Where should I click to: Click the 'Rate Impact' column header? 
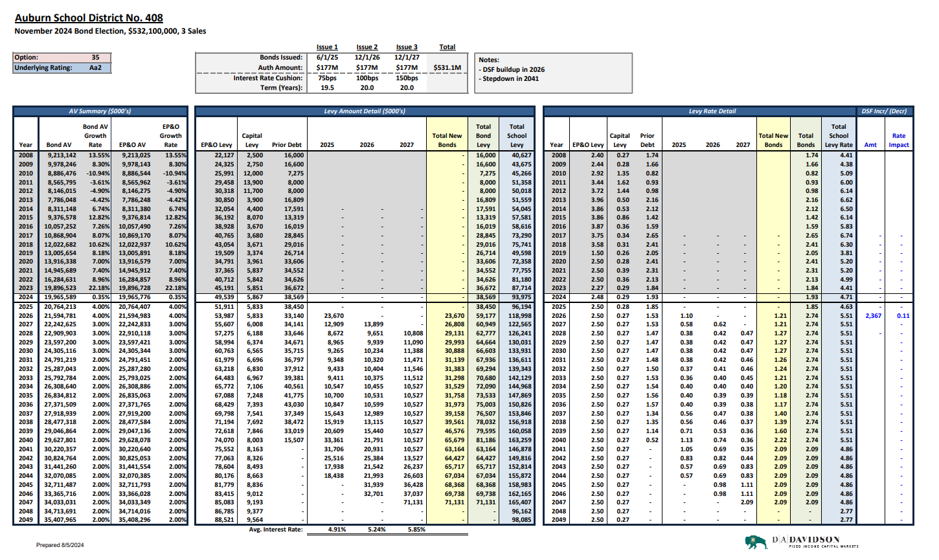pos(899,140)
